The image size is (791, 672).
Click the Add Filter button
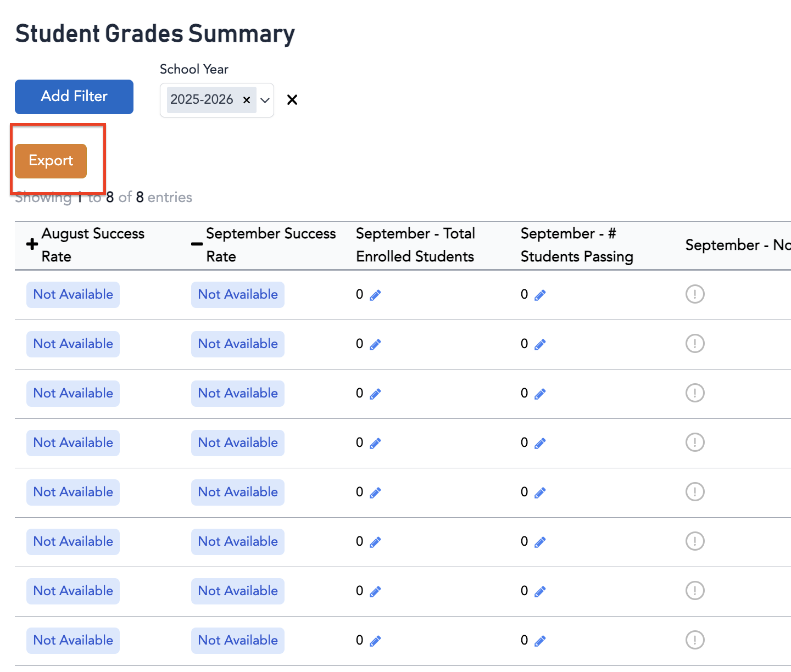tap(74, 97)
